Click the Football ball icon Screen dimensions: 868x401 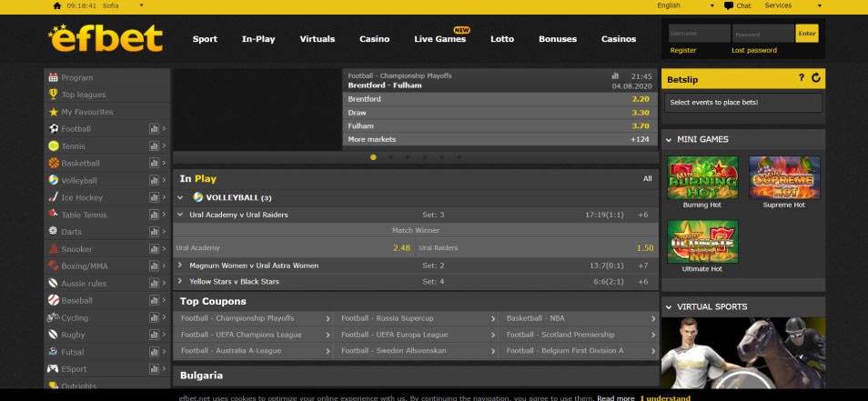pyautogui.click(x=53, y=129)
